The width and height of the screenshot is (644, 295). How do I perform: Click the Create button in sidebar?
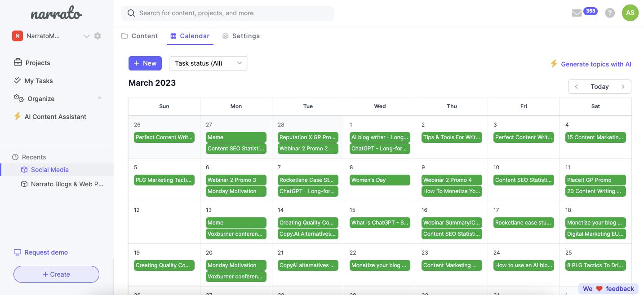pyautogui.click(x=56, y=274)
